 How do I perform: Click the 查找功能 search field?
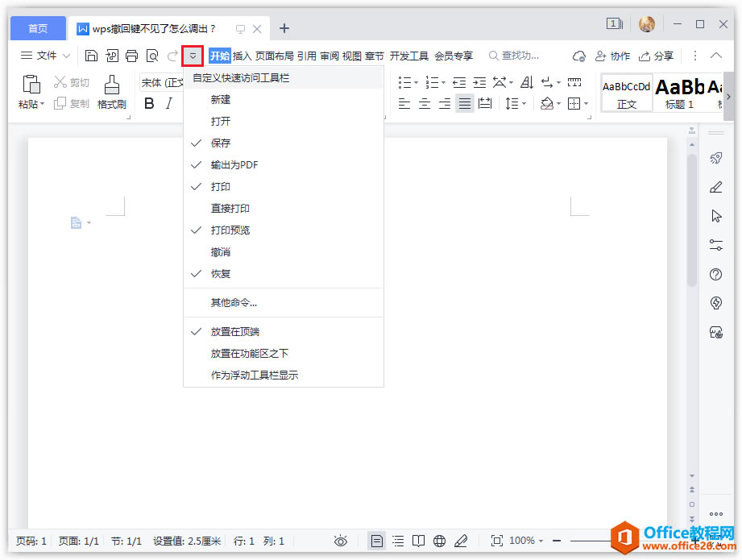(514, 56)
